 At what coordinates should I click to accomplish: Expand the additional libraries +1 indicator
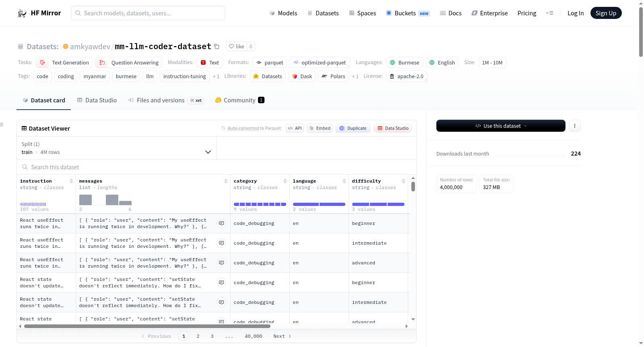pyautogui.click(x=355, y=77)
